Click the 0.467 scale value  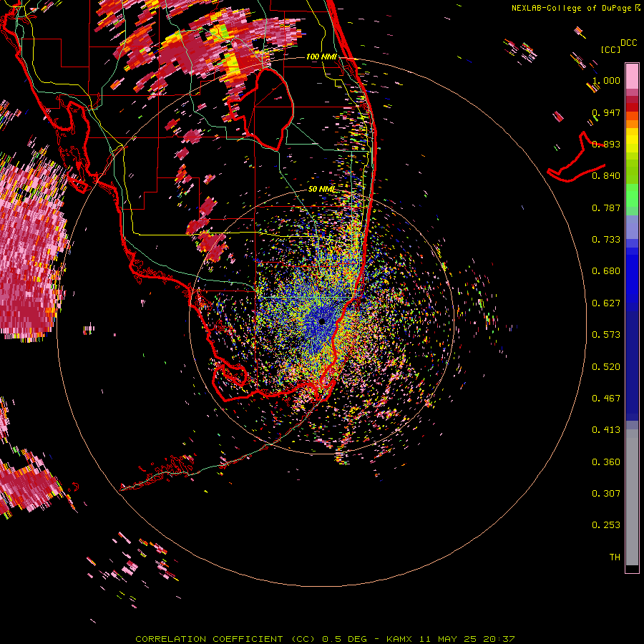pyautogui.click(x=606, y=398)
